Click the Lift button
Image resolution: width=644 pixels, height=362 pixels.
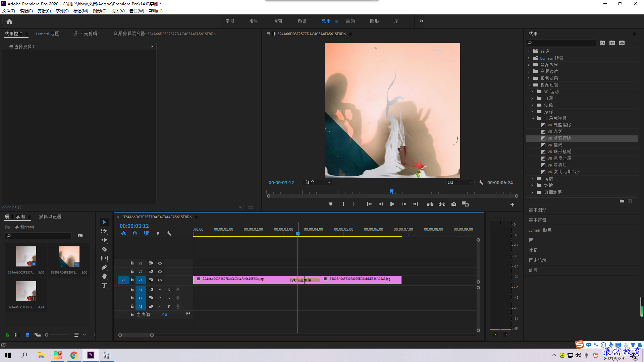pyautogui.click(x=430, y=204)
